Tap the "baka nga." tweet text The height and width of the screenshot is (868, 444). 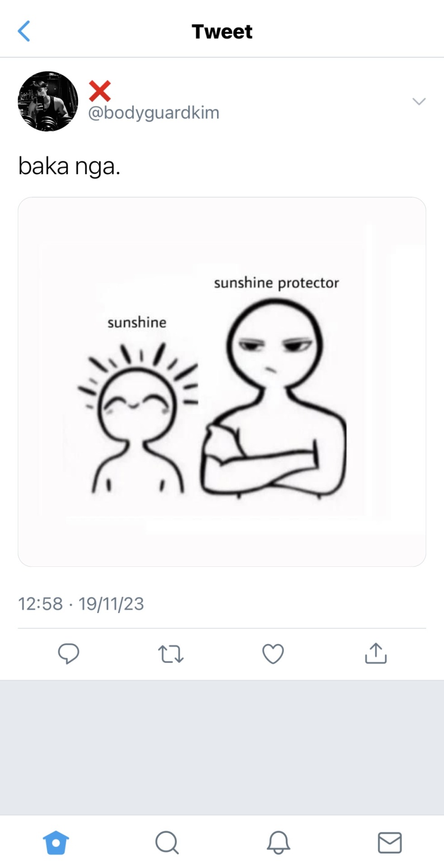[69, 166]
